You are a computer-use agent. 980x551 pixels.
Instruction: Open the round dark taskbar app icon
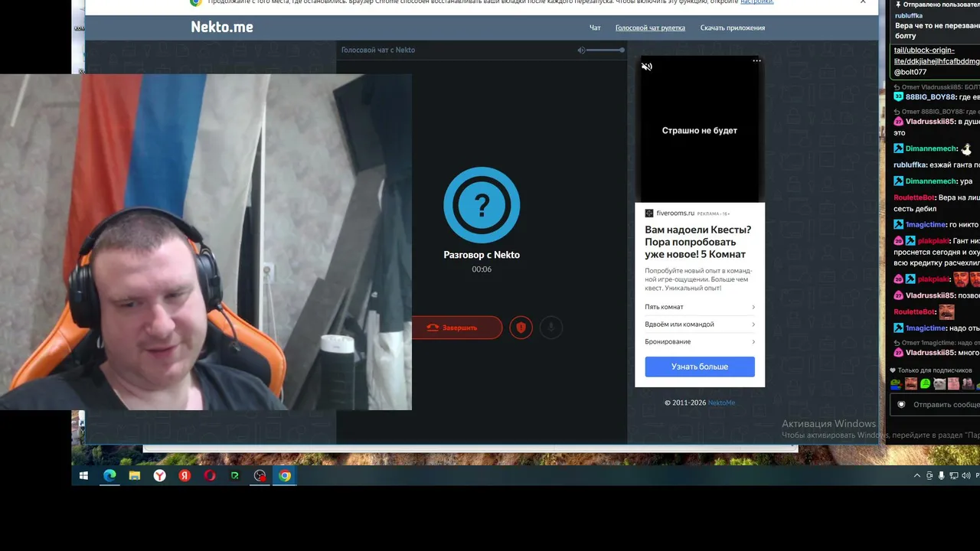(x=260, y=476)
